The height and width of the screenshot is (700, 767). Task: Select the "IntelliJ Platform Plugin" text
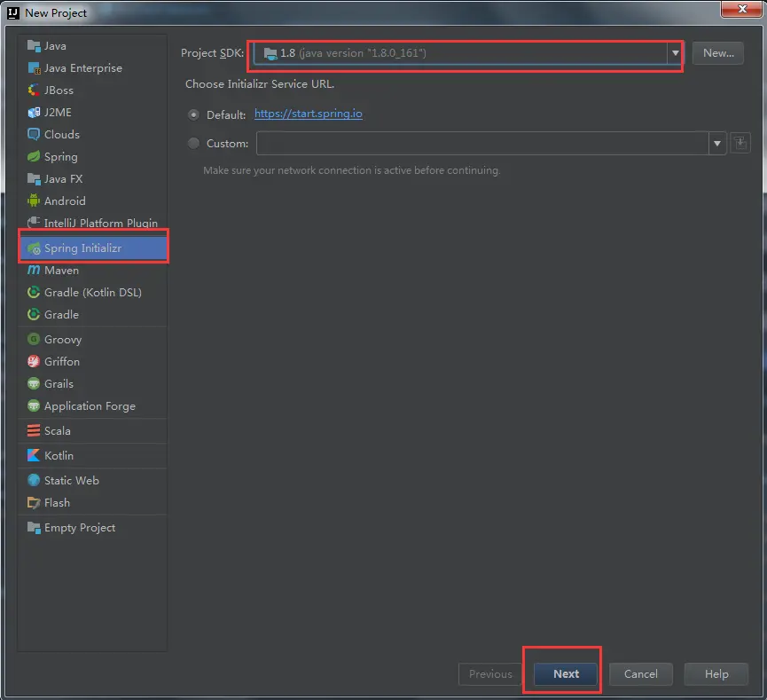(101, 224)
